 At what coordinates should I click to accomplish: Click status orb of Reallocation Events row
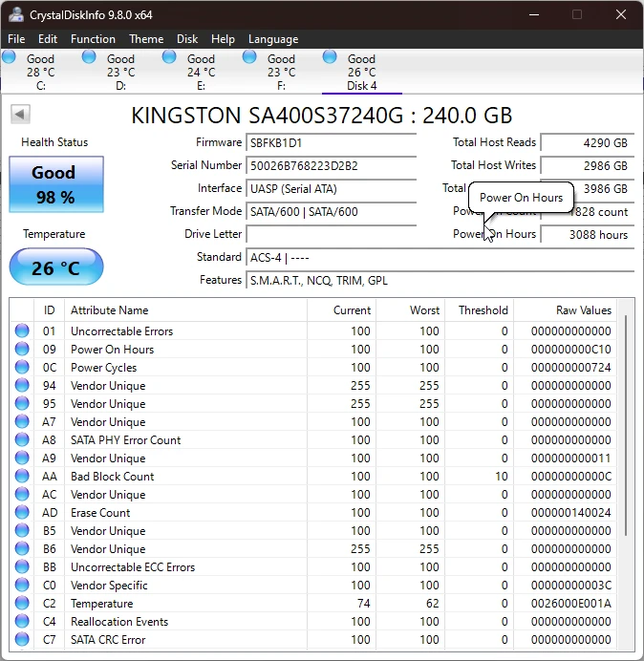click(22, 621)
